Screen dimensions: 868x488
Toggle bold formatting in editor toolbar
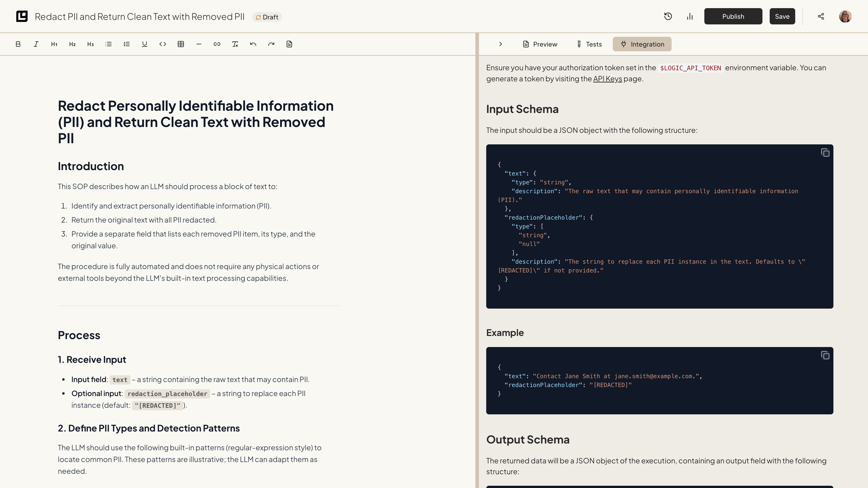pyautogui.click(x=18, y=44)
